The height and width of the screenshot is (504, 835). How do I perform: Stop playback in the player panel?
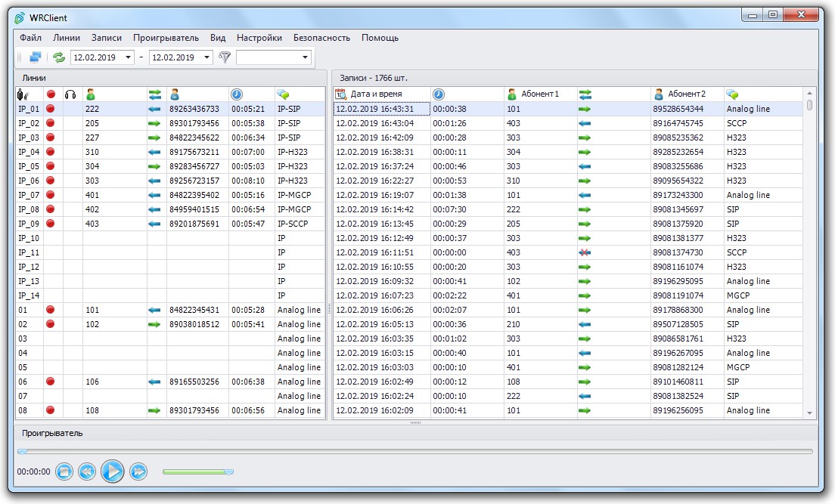64,472
